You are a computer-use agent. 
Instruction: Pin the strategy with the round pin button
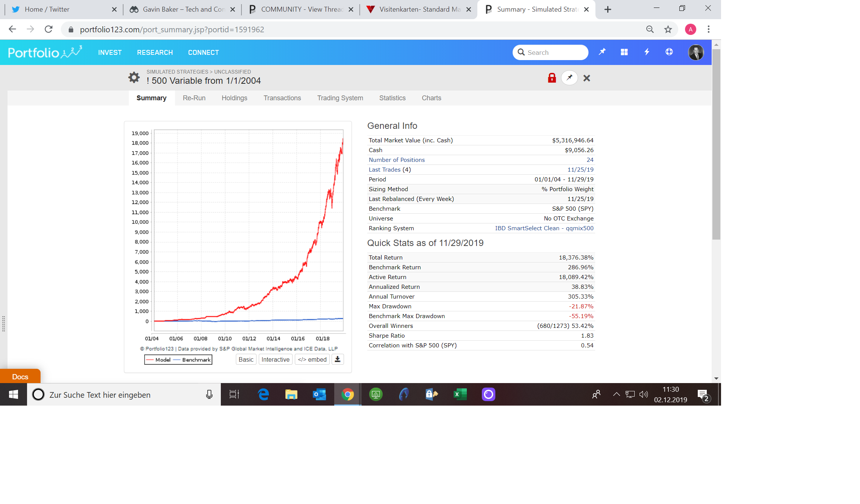(x=569, y=78)
